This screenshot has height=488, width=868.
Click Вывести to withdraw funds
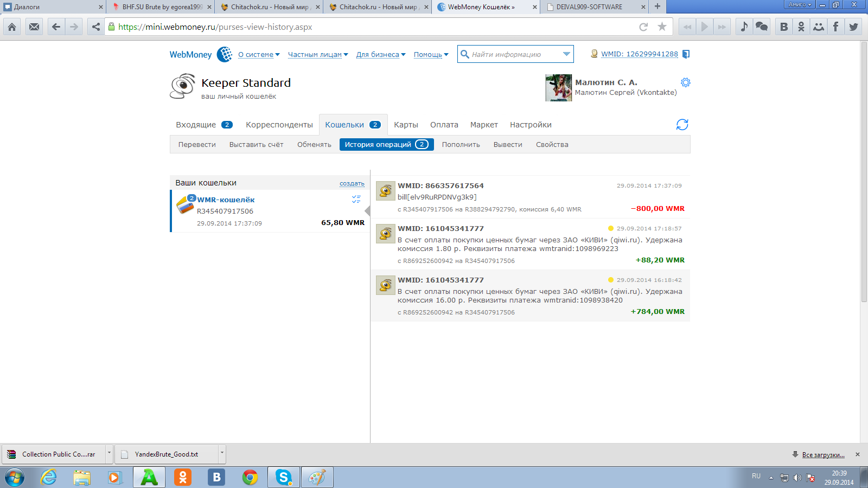pyautogui.click(x=508, y=145)
